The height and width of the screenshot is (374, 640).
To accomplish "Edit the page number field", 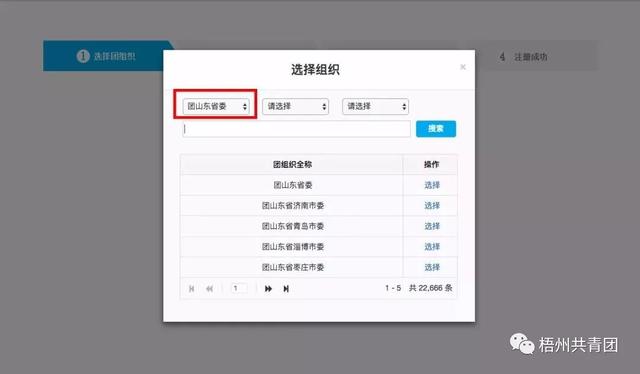I will 239,288.
